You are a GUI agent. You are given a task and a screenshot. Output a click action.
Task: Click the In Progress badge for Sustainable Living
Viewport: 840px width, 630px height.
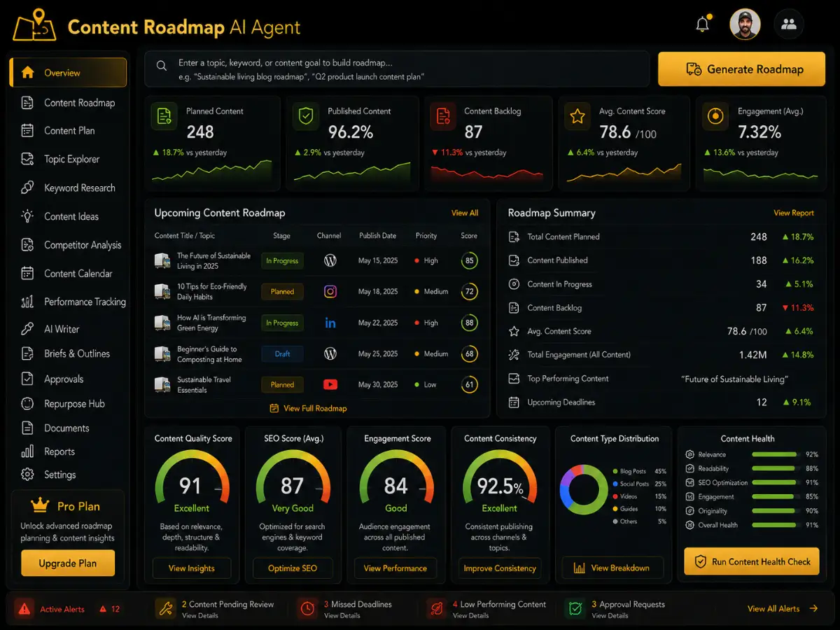tap(282, 261)
